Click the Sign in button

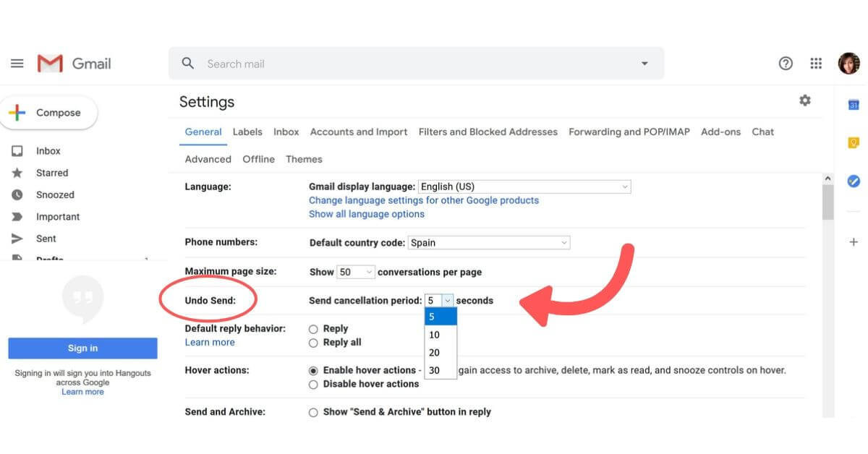82,348
